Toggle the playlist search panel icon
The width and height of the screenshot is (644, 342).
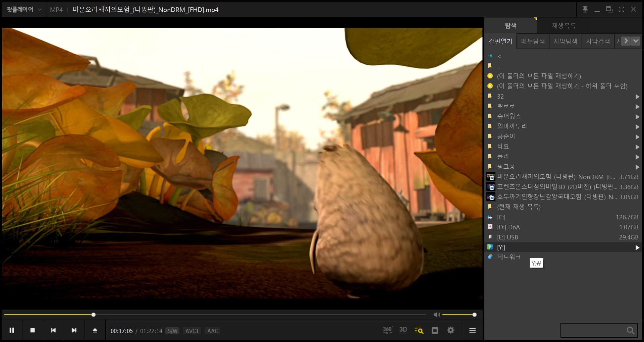point(419,331)
